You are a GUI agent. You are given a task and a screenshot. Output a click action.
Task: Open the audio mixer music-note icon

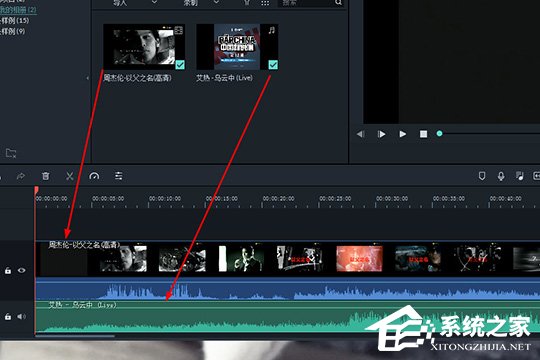[x=520, y=176]
